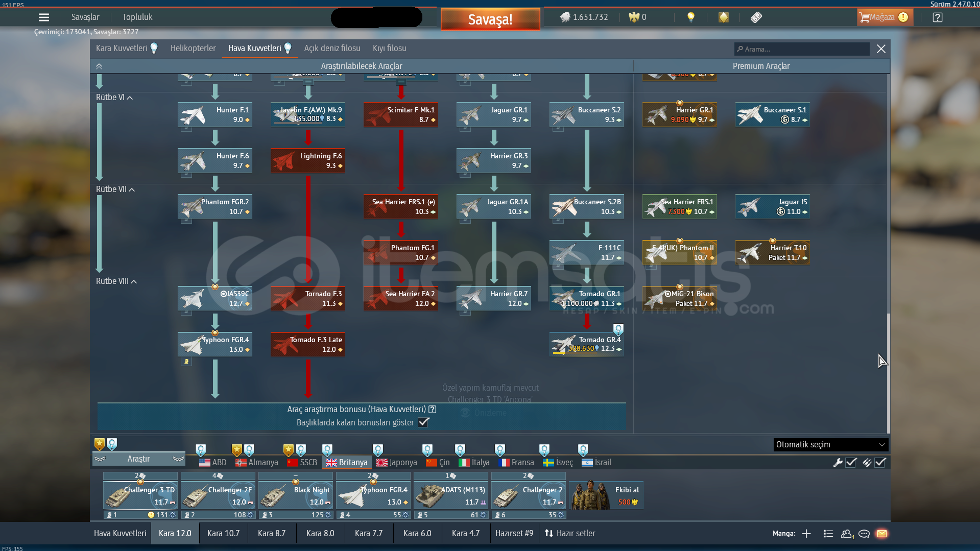Select the Hava Kuvvetleri preset tab
Screen dimensions: 980x551
[x=120, y=534]
